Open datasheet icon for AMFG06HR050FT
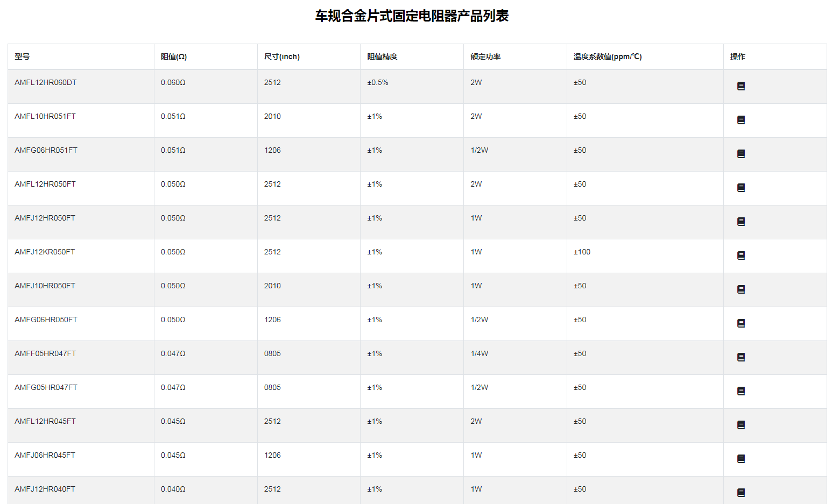The image size is (832, 504). (741, 323)
